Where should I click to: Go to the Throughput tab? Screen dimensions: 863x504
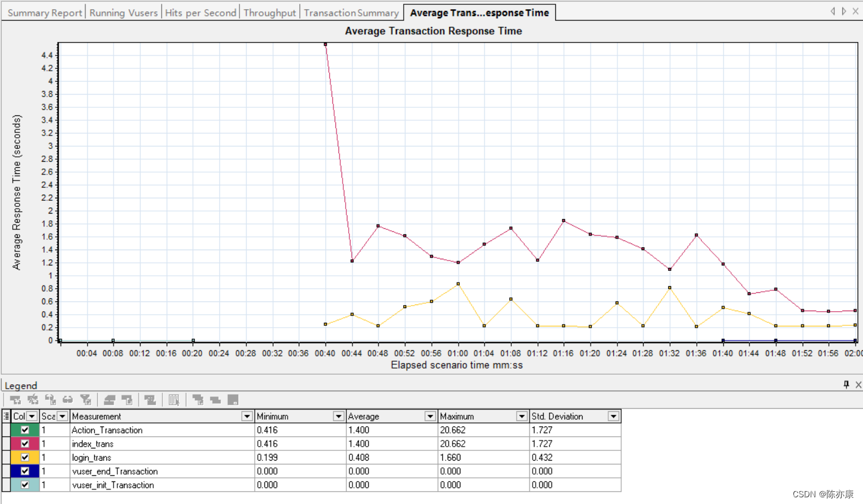click(x=269, y=13)
